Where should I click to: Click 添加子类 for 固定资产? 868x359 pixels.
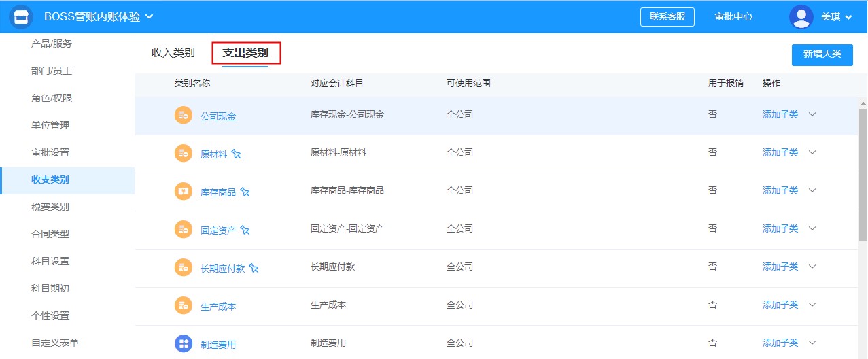point(780,228)
